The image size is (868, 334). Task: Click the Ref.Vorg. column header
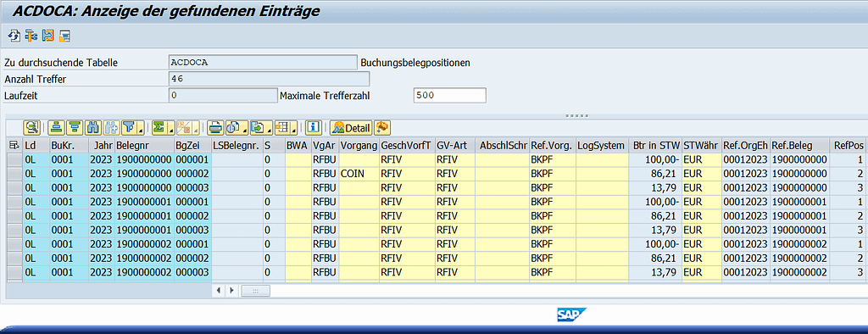coord(553,145)
